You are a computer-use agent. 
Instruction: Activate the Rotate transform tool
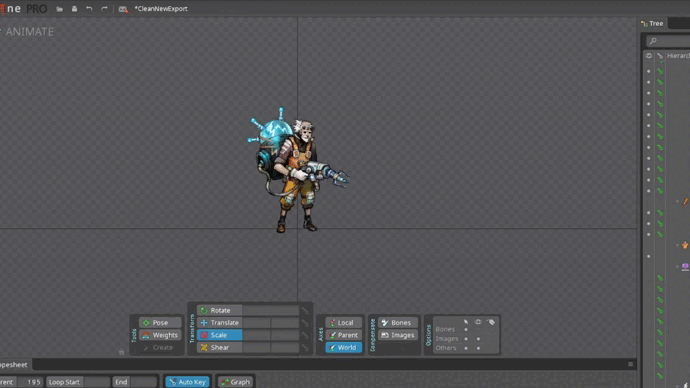(x=219, y=310)
